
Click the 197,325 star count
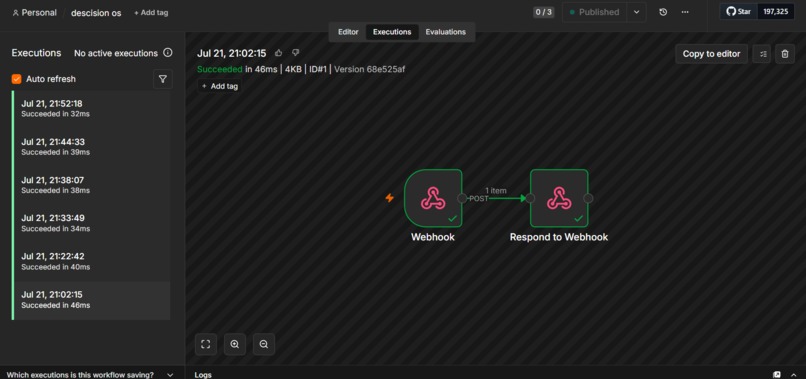[x=776, y=12]
